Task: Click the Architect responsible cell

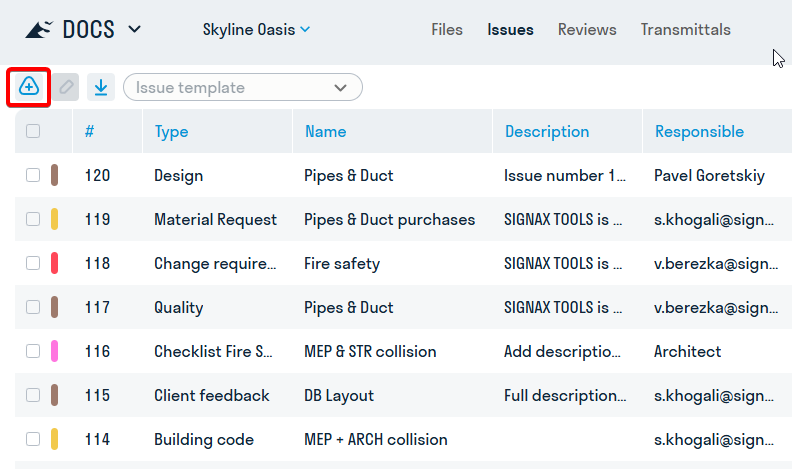Action: point(687,351)
